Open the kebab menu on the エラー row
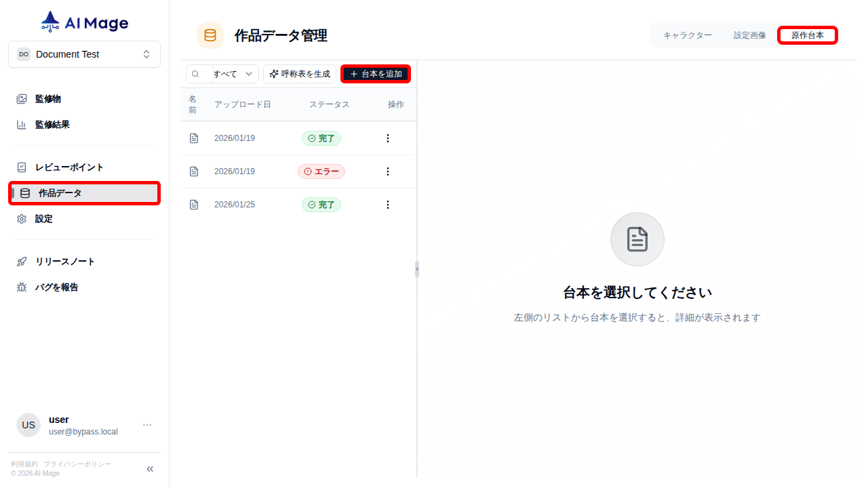 tap(387, 171)
